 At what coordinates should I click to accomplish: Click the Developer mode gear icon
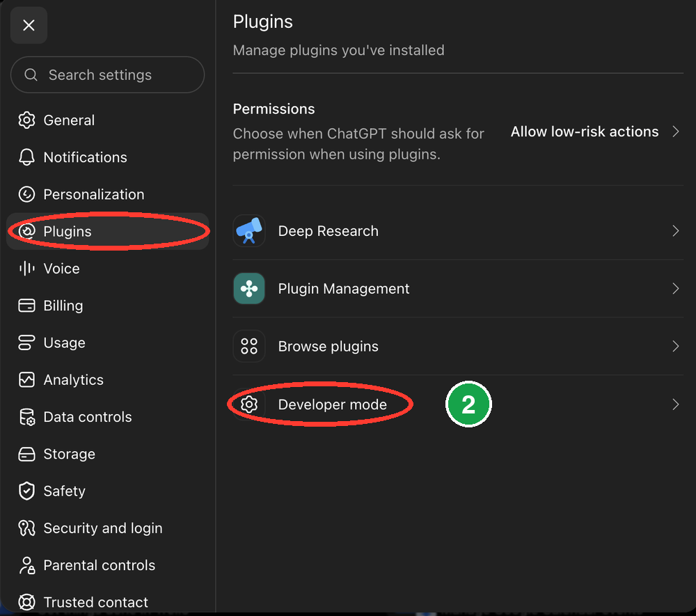pos(249,404)
